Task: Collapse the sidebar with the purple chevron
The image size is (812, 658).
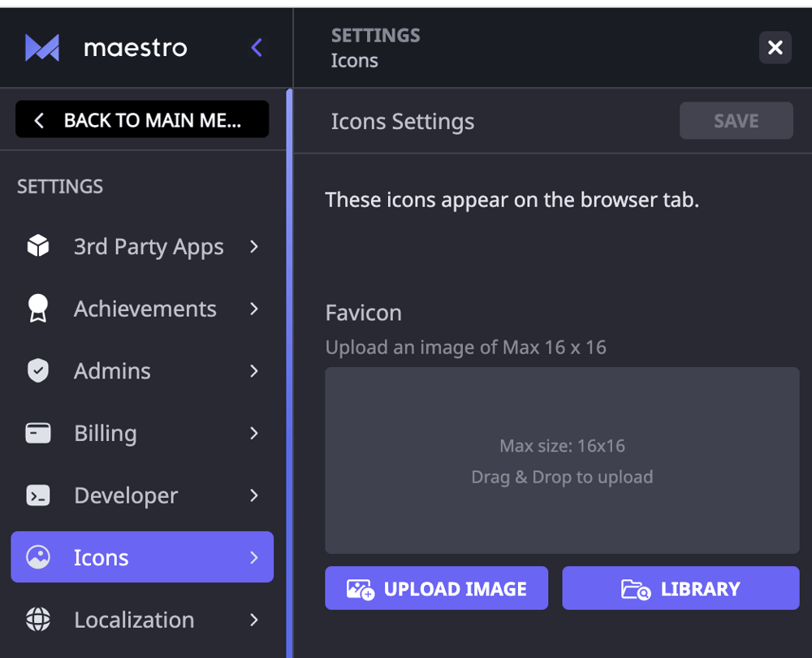Action: 257,48
